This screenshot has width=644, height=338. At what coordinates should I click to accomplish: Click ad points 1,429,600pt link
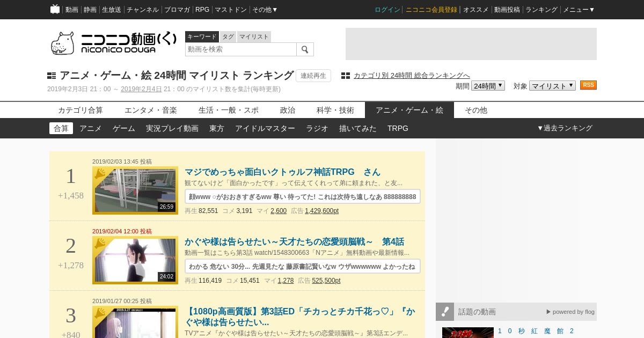tap(321, 211)
